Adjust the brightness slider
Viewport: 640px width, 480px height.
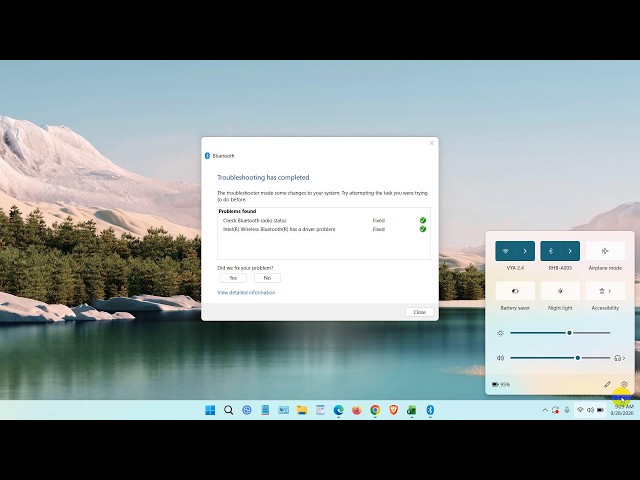click(x=560, y=333)
